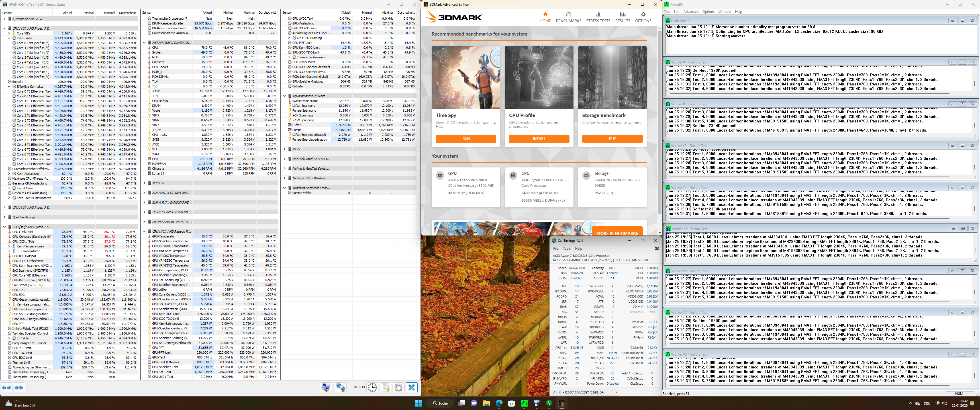Image resolution: width=980 pixels, height=410 pixels.
Task: Open the Advanced menu in Prime95
Action: [x=691, y=12]
